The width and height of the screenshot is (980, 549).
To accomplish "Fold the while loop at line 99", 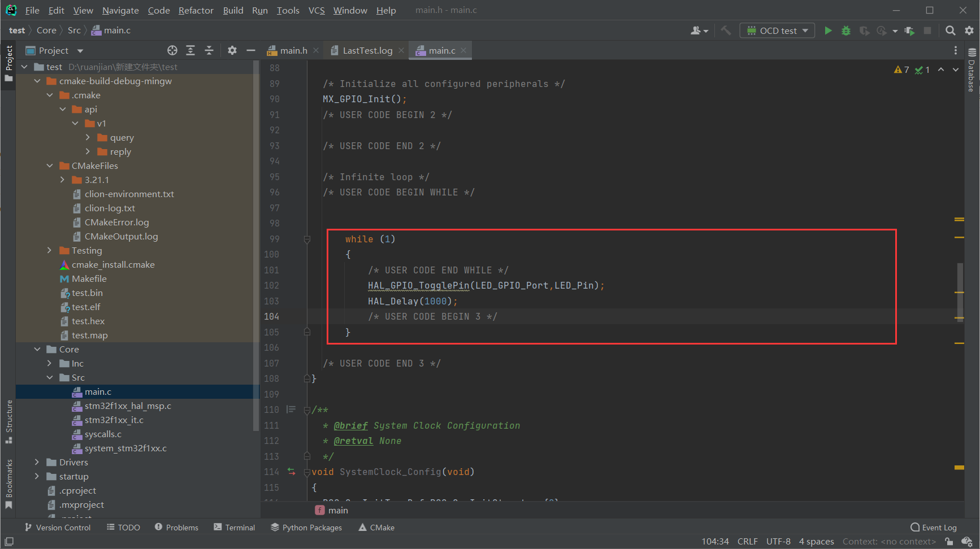I will coord(307,239).
